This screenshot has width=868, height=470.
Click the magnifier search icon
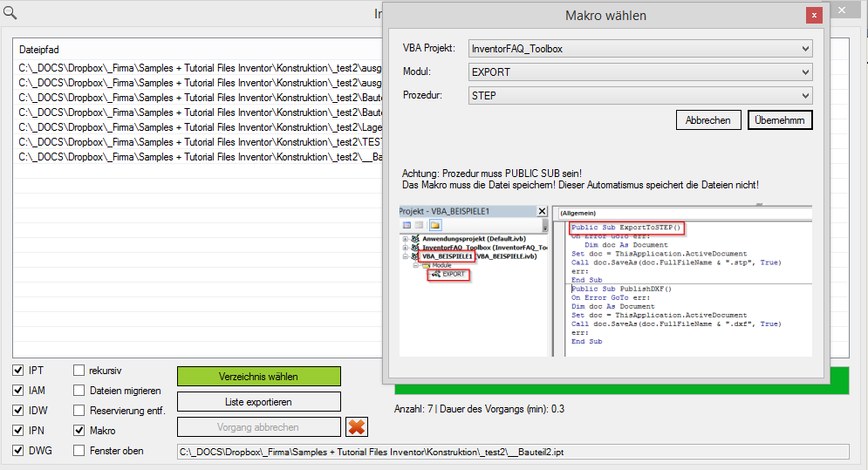point(10,12)
